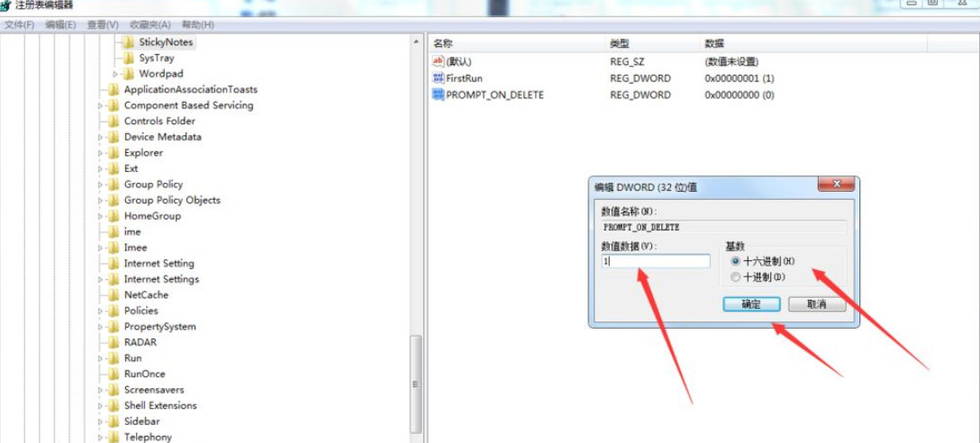Viewport: 980px width, 443px height.
Task: Expand the Wordpad tree node
Action: (115, 75)
